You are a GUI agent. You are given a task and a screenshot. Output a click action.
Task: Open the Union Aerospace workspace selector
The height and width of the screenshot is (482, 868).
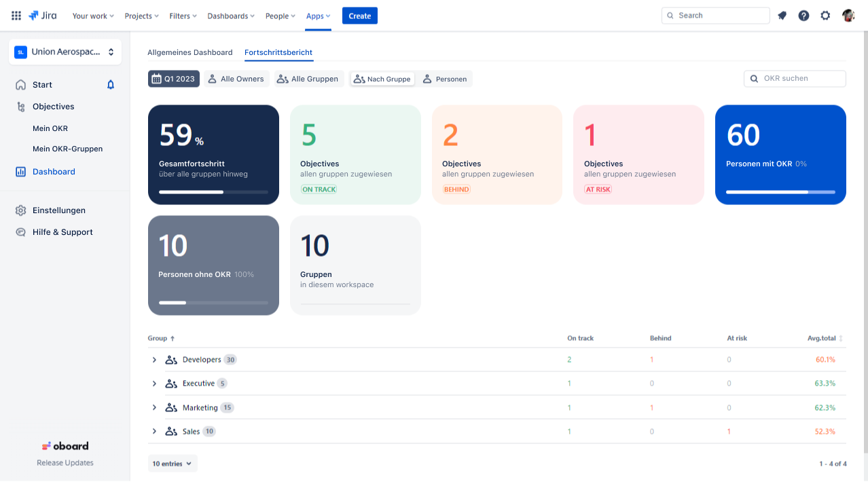pyautogui.click(x=65, y=52)
